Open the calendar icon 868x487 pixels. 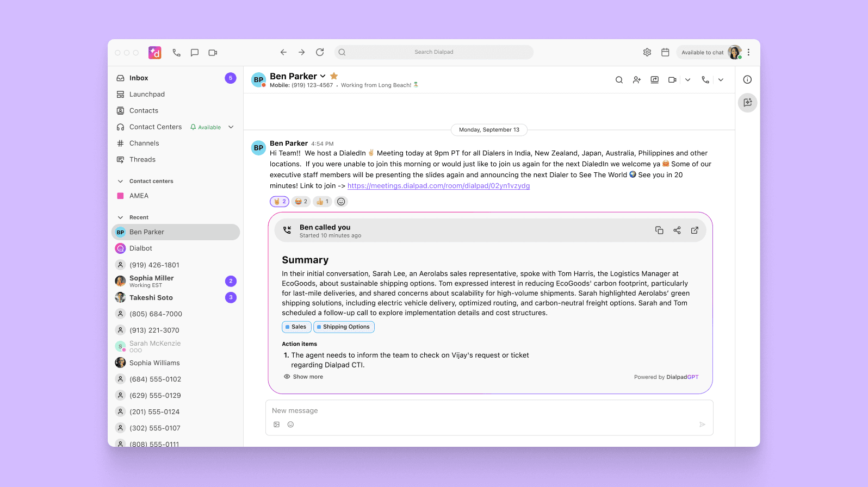(x=665, y=52)
